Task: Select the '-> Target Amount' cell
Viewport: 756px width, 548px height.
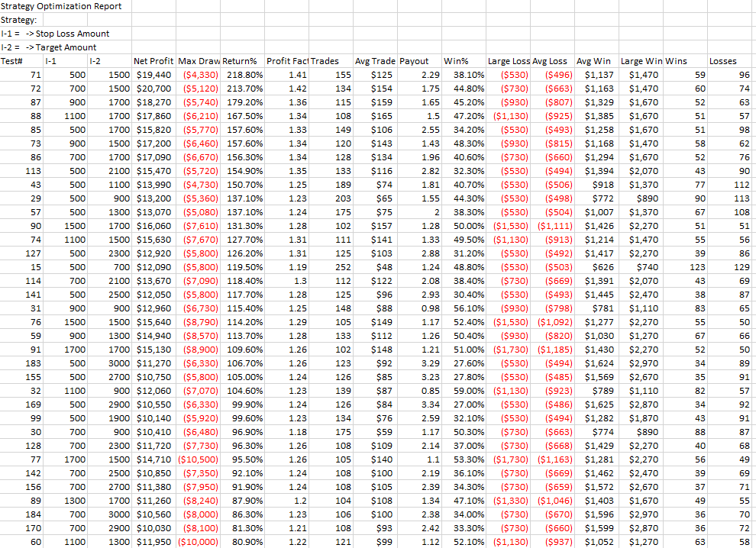Action: pyautogui.click(x=61, y=47)
